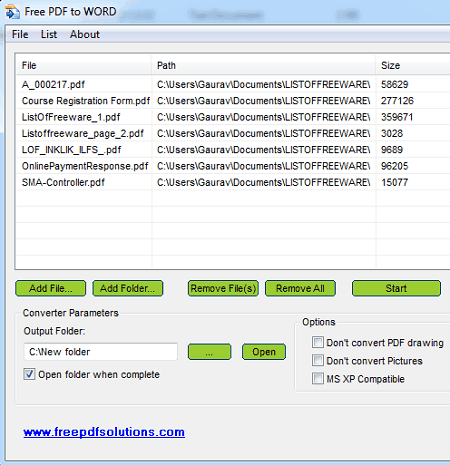Click the Remove All button
Image resolution: width=450 pixels, height=465 pixels.
point(300,288)
